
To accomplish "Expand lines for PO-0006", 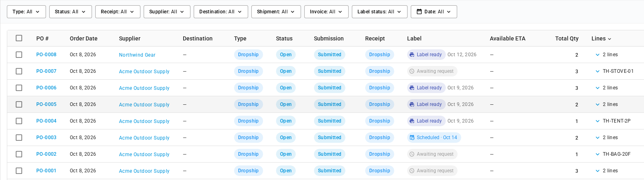I will point(598,88).
